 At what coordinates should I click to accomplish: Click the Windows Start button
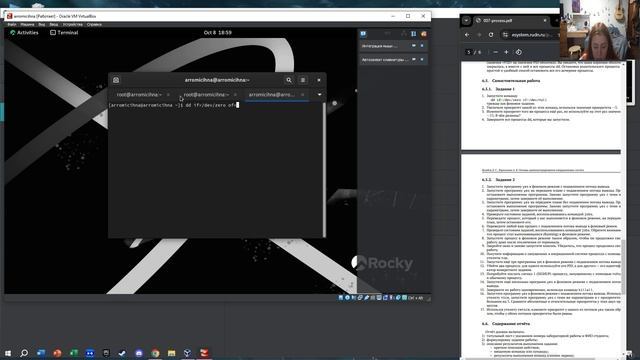pyautogui.click(x=7, y=353)
